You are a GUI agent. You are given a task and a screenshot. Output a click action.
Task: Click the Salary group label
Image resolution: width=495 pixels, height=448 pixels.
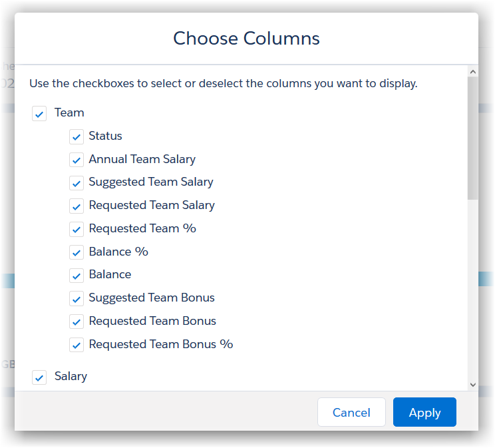click(71, 376)
